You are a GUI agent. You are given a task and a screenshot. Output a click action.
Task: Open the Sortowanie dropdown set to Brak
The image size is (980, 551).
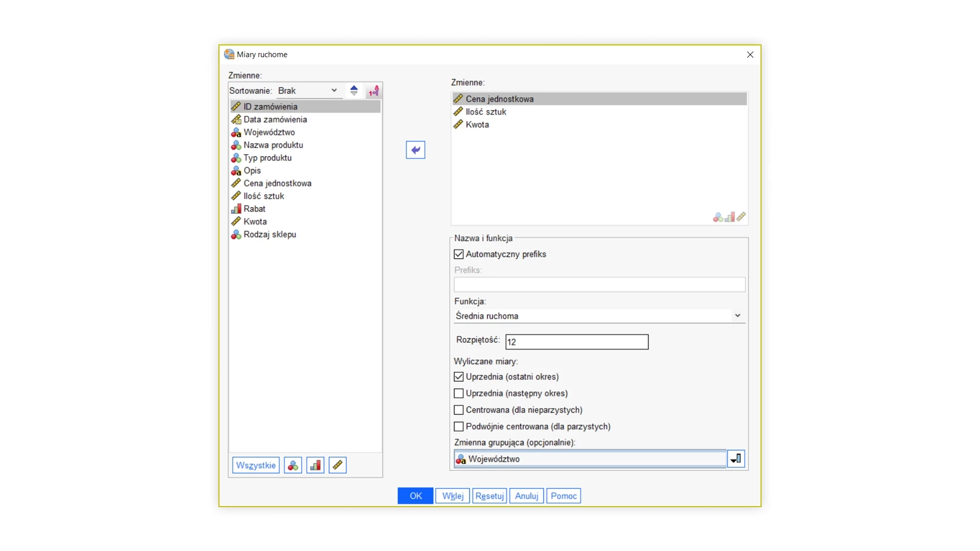(308, 91)
